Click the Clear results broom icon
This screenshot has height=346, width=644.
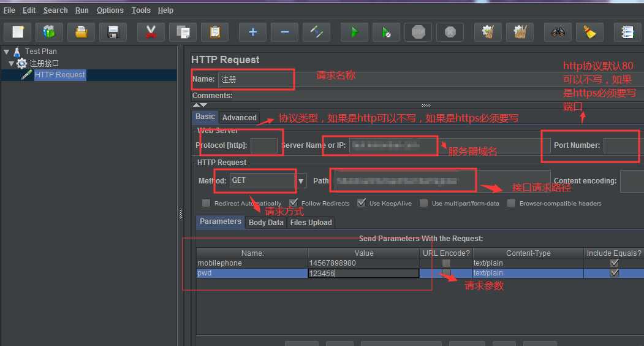pos(488,32)
